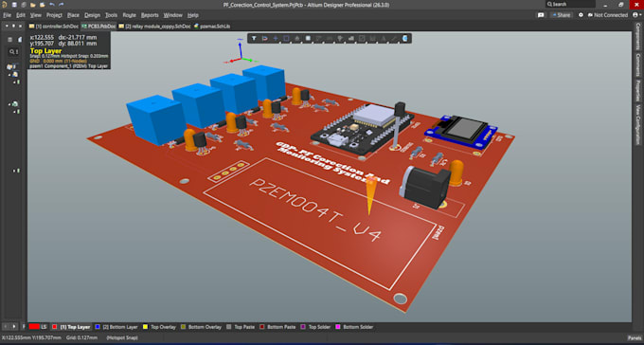The height and width of the screenshot is (345, 644).
Task: Select the Top Paste layer tab
Action: 241,327
